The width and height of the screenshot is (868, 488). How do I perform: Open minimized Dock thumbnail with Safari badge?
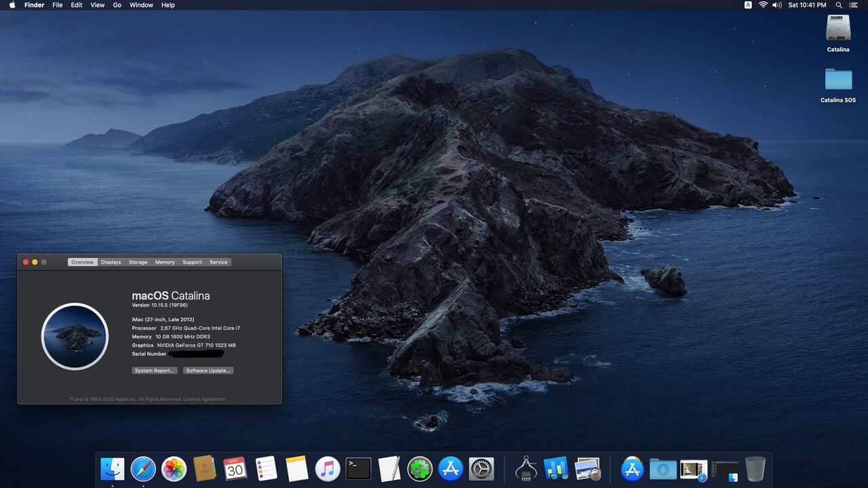coord(694,469)
